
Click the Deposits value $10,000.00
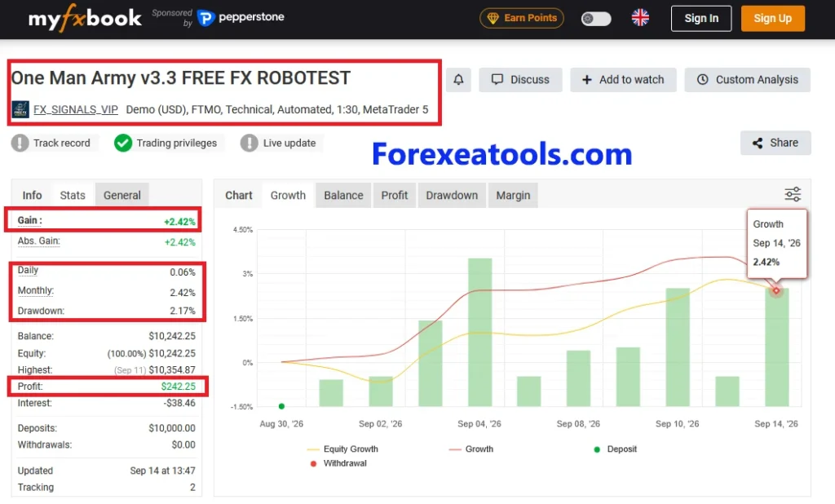172,428
